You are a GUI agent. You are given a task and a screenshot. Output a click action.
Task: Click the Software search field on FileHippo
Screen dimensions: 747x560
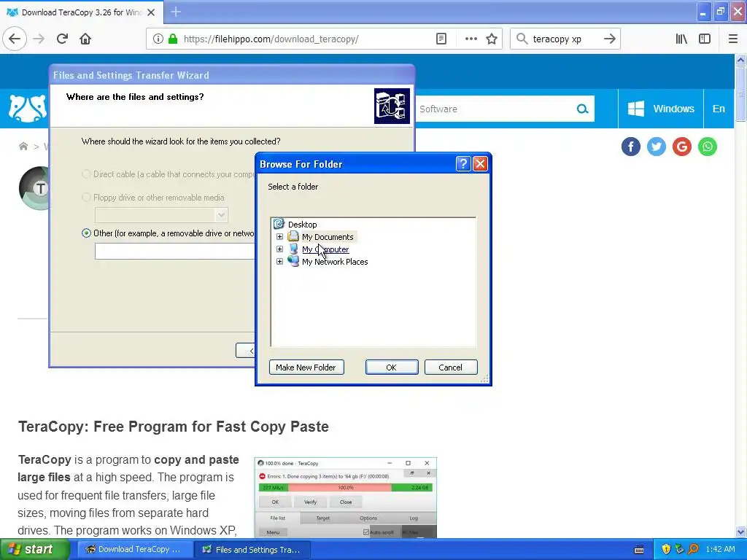pos(495,109)
